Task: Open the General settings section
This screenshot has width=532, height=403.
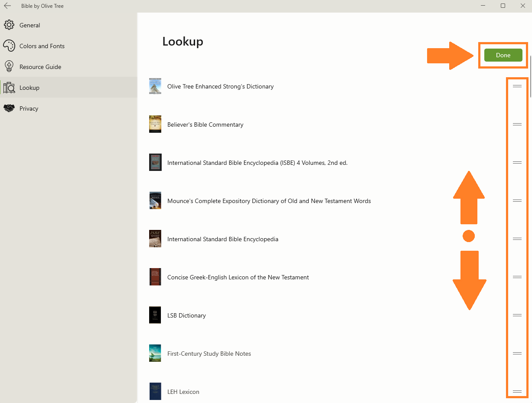Action: coord(69,25)
